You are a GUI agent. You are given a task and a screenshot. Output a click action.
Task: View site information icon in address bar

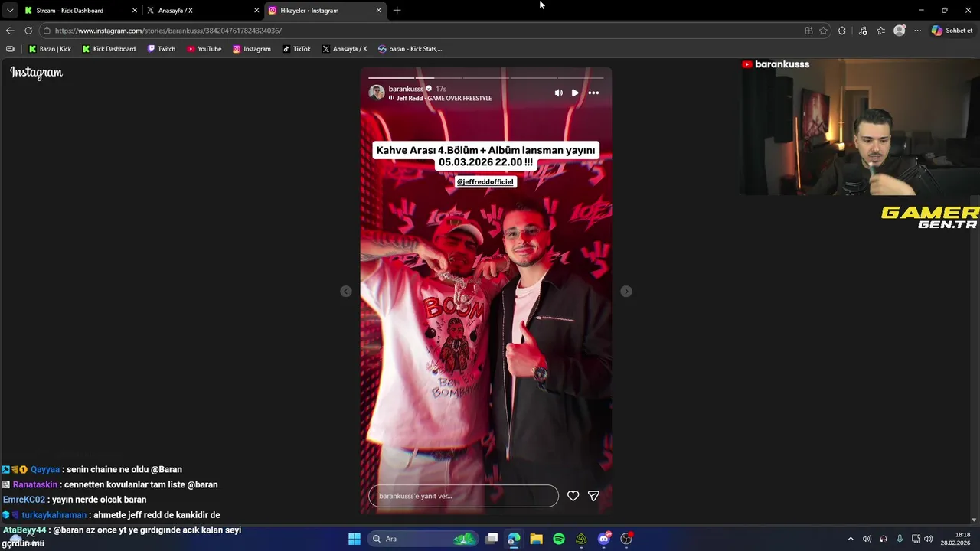click(47, 31)
